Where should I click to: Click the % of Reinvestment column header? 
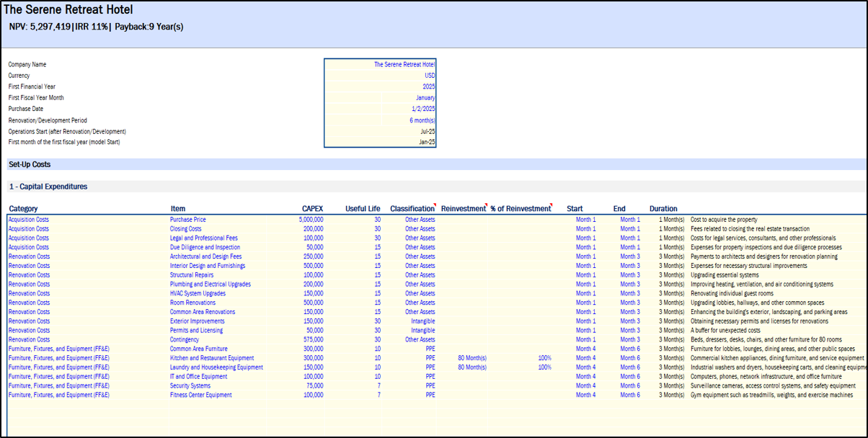click(520, 209)
